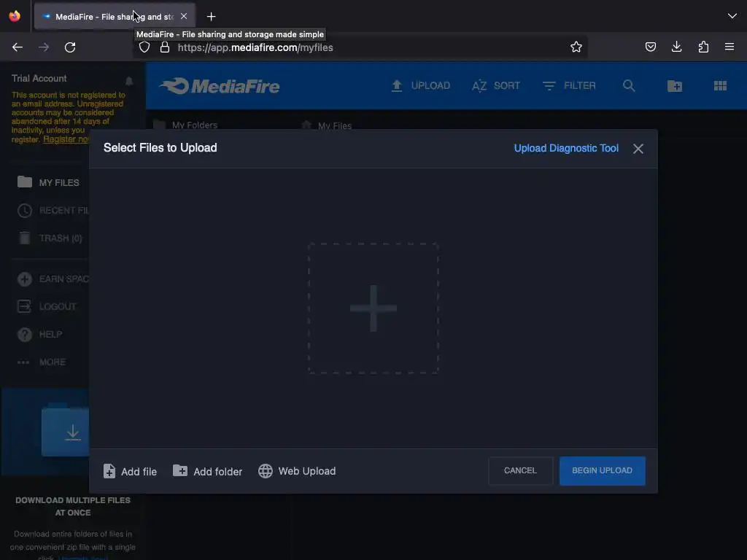Open the extensions puzzle icon
Image resolution: width=747 pixels, height=560 pixels.
(x=703, y=47)
